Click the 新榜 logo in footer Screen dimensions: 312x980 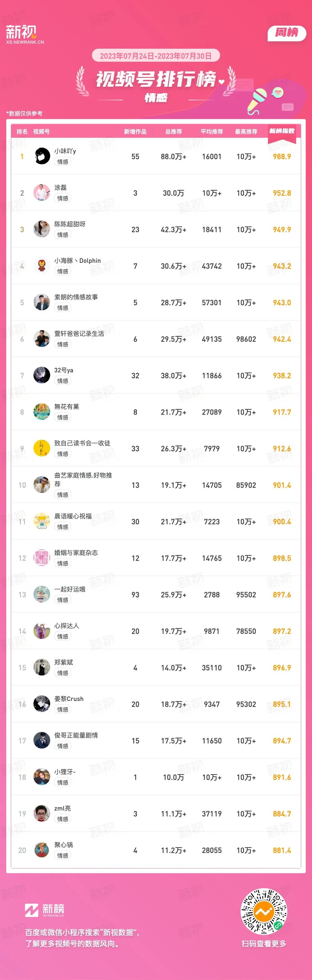point(45,910)
